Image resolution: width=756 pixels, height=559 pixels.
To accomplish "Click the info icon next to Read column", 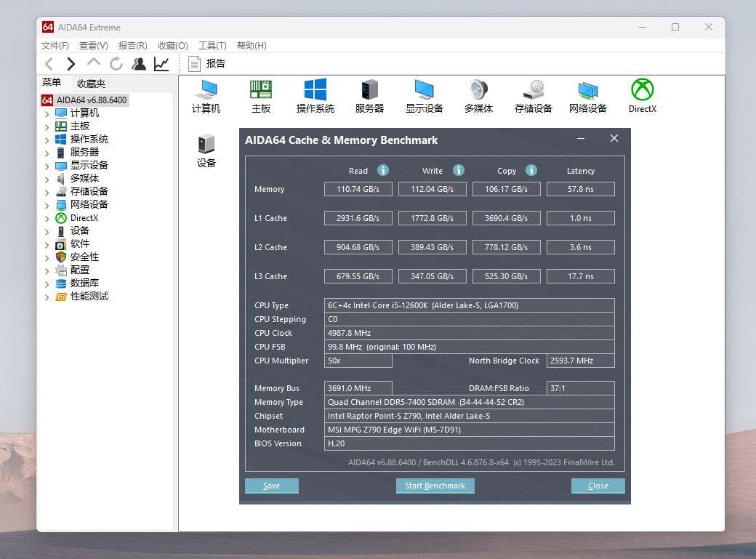I will tap(383, 171).
